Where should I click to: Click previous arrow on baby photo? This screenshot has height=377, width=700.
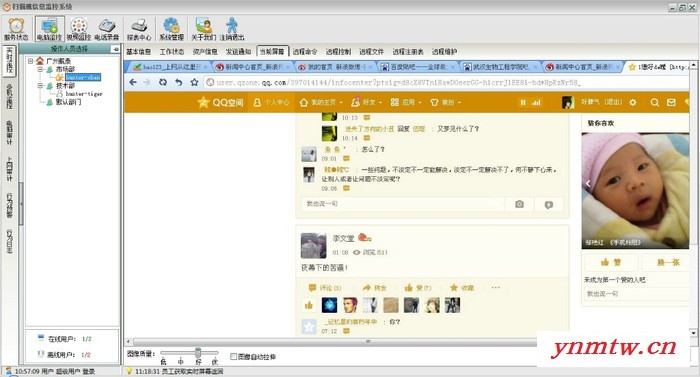tap(588, 184)
